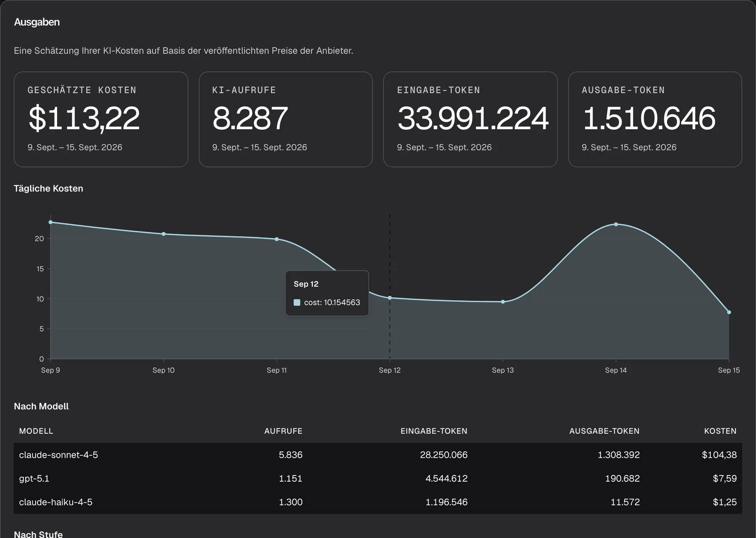Image resolution: width=756 pixels, height=538 pixels.
Task: Click the Sep 10 data point on chart
Action: click(x=163, y=234)
